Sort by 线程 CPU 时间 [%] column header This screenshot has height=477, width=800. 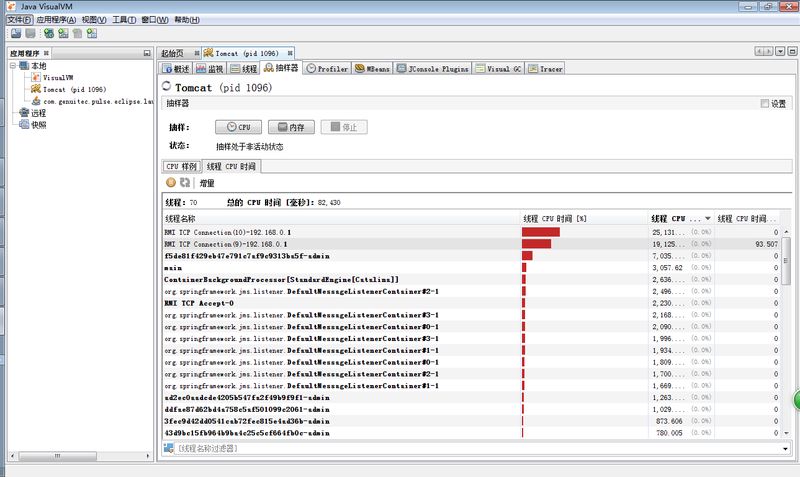pos(584,219)
